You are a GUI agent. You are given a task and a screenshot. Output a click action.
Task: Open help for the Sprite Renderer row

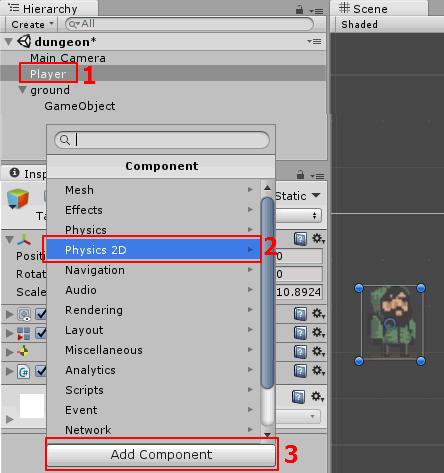(x=300, y=314)
